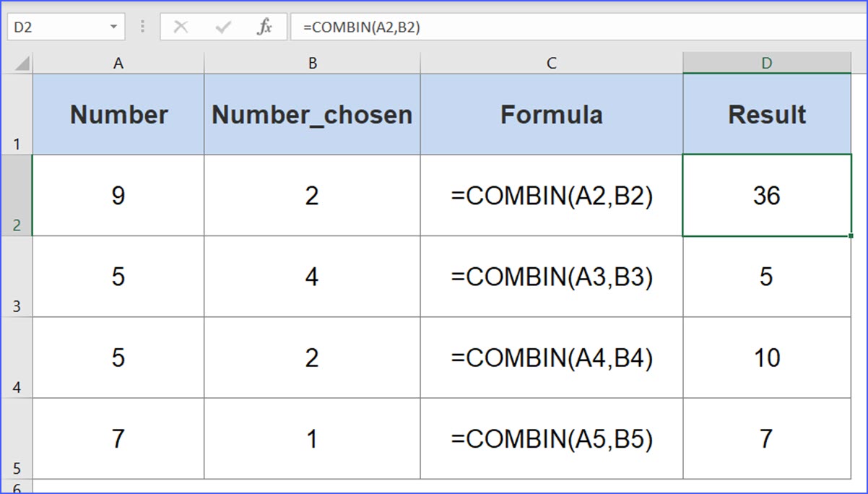Viewport: 868px width, 494px height.
Task: Click the fill handle of cell D2
Action: click(x=851, y=235)
